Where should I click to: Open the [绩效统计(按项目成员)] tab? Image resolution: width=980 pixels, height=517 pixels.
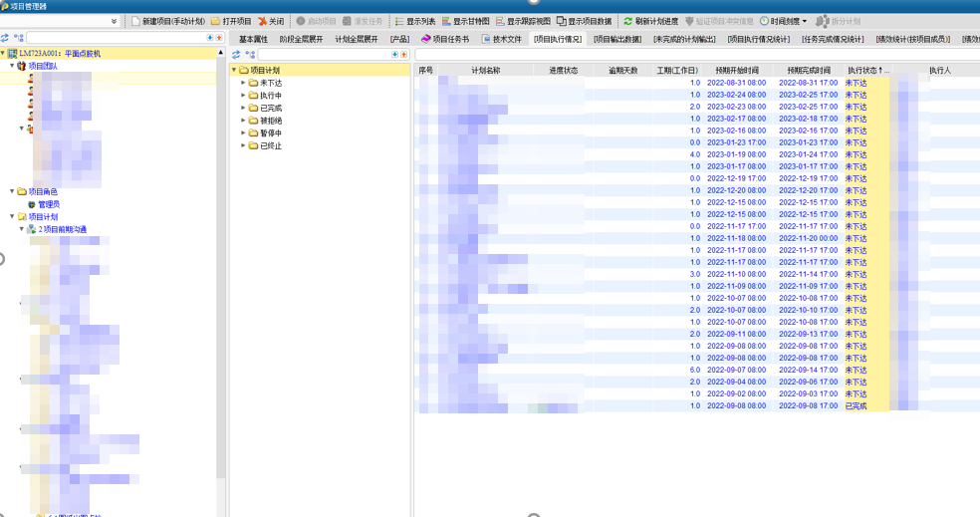pos(913,39)
